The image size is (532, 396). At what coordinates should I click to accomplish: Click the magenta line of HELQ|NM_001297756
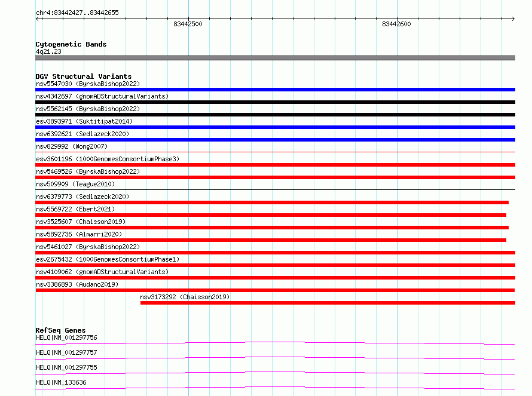click(x=275, y=343)
